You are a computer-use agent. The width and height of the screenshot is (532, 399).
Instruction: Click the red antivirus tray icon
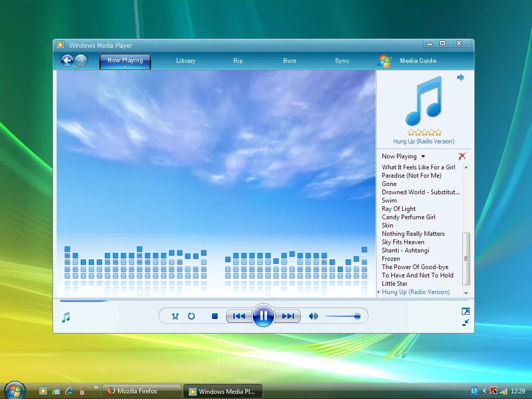(494, 391)
